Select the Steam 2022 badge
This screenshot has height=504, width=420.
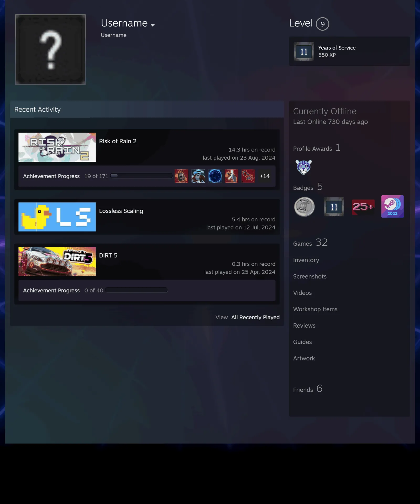point(392,207)
